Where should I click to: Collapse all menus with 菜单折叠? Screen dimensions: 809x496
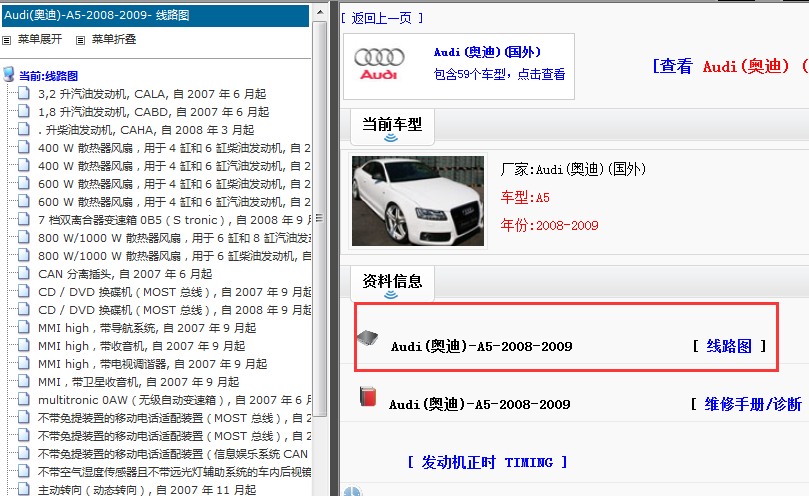114,39
